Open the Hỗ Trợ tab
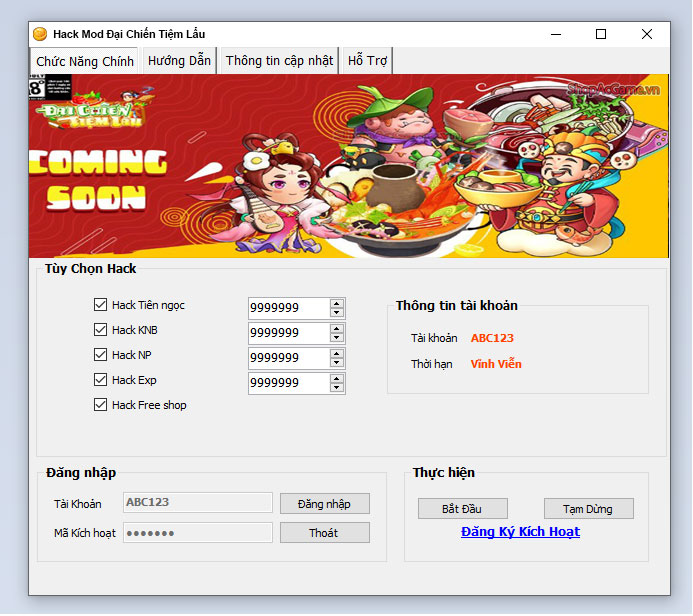693x616 pixels. point(367,61)
